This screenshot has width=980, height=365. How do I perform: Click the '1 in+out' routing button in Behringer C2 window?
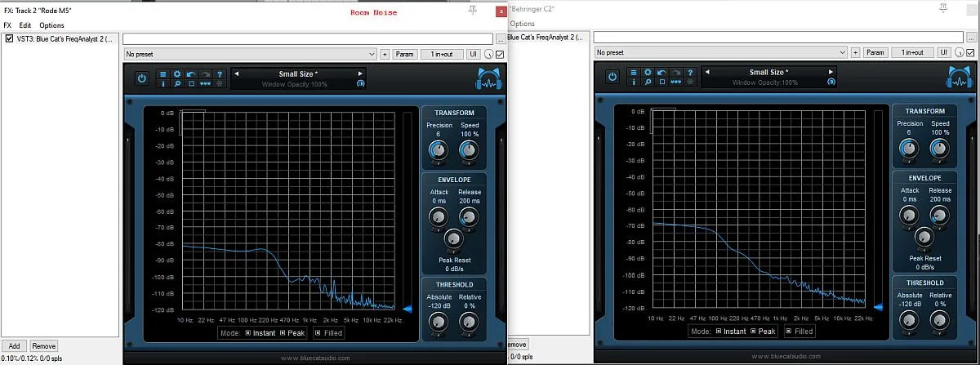(x=912, y=52)
